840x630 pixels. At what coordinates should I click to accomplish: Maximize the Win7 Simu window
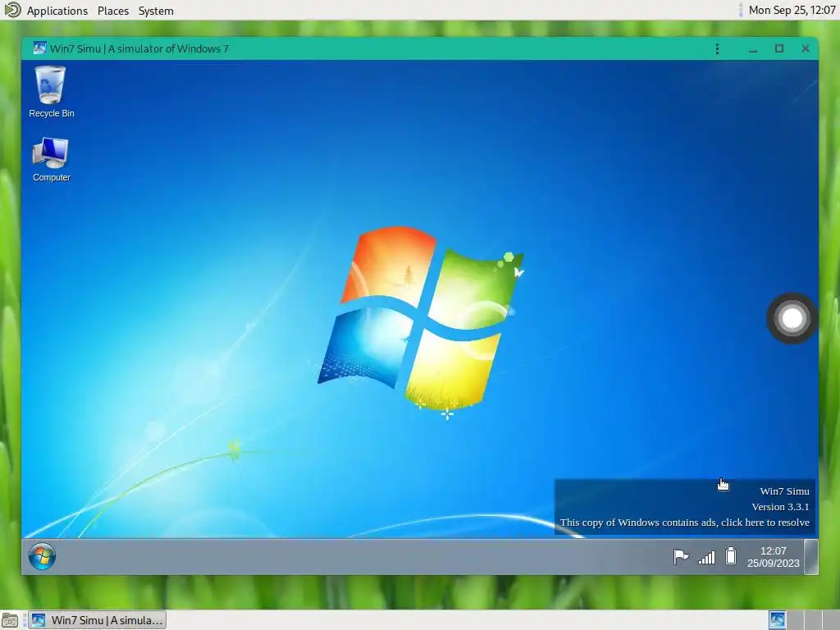point(779,48)
